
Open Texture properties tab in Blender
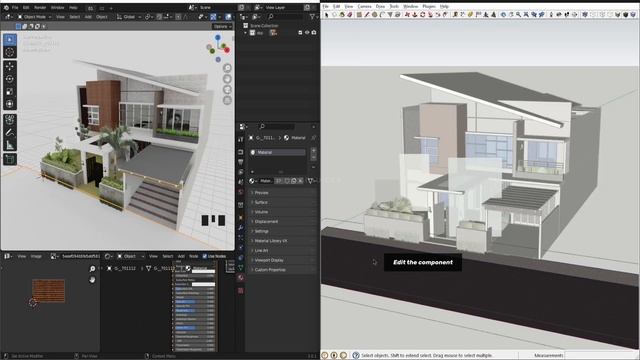[241, 291]
